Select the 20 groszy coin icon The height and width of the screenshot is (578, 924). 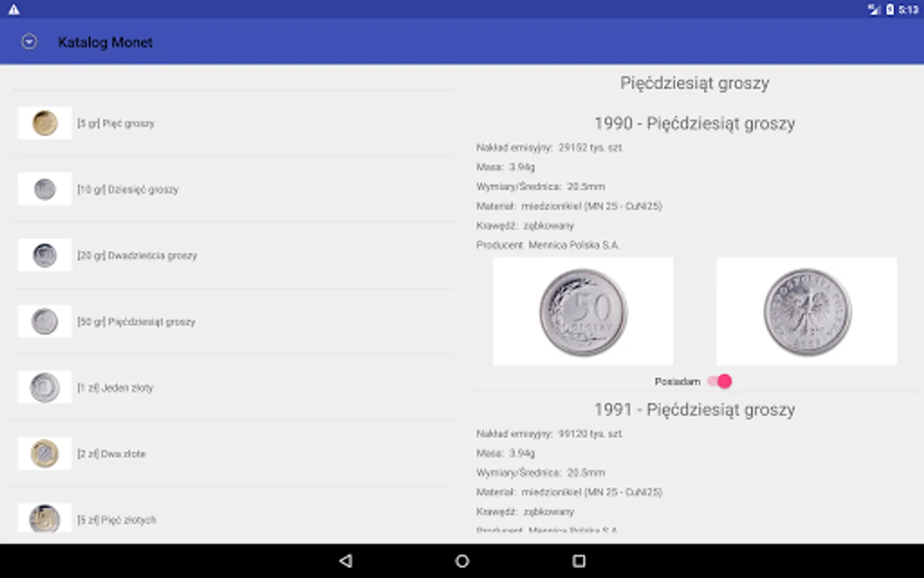click(44, 254)
